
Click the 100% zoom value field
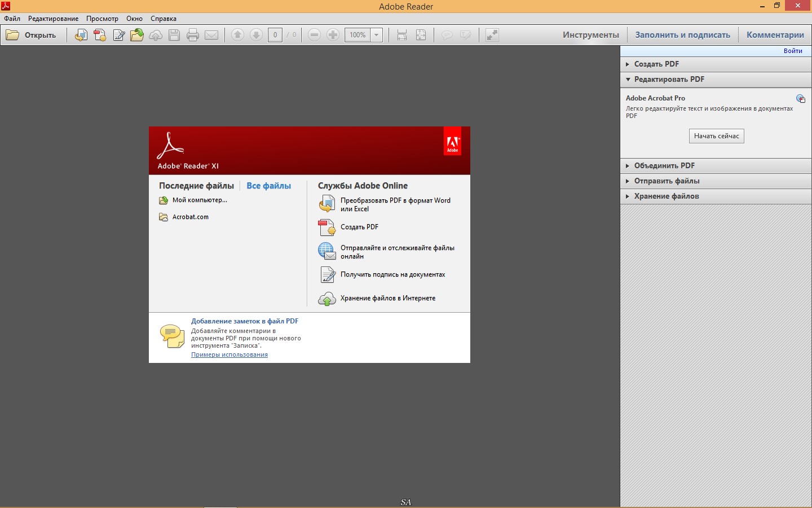[x=358, y=35]
